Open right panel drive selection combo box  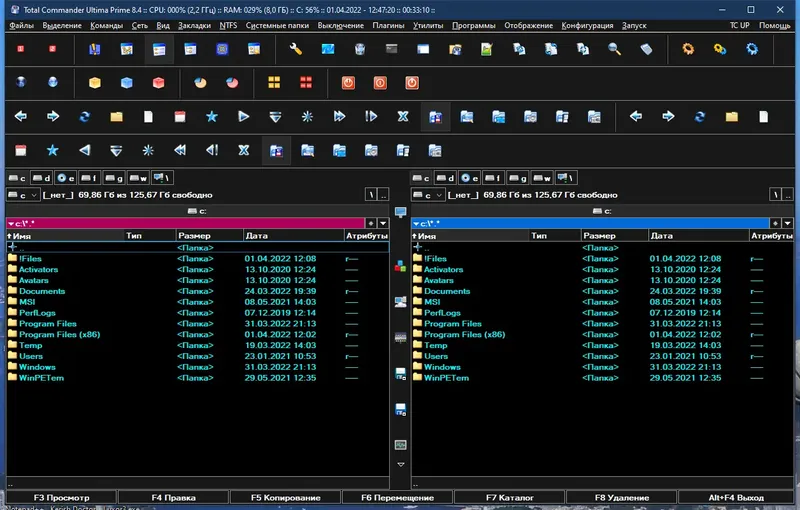coord(428,195)
